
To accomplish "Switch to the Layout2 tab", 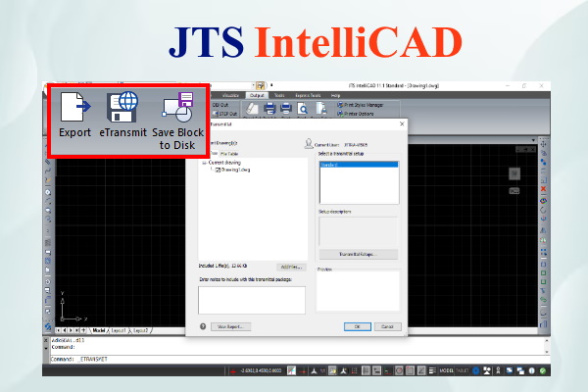I will pos(140,330).
